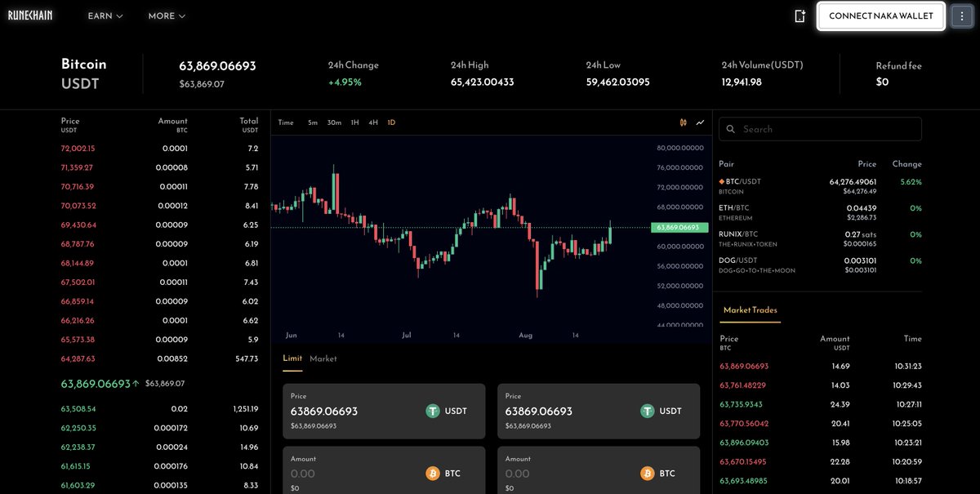This screenshot has width=980, height=494.
Task: Select the 5m chart interval
Action: 313,122
